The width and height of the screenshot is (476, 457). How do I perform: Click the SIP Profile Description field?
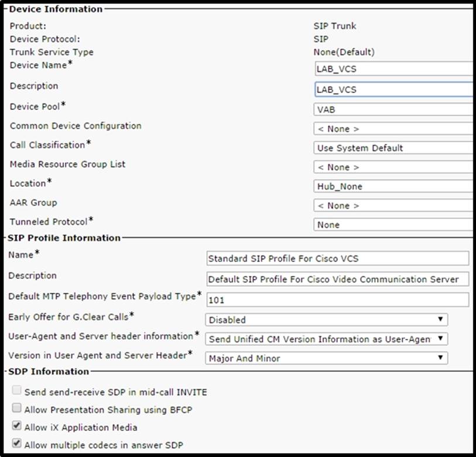tap(337, 279)
